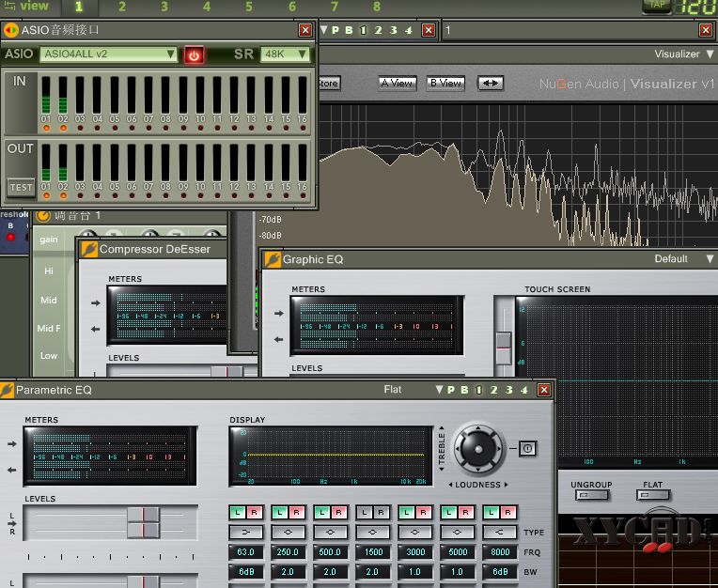718x588 pixels.
Task: Open the 48K sample rate dropdown
Action: pyautogui.click(x=285, y=54)
